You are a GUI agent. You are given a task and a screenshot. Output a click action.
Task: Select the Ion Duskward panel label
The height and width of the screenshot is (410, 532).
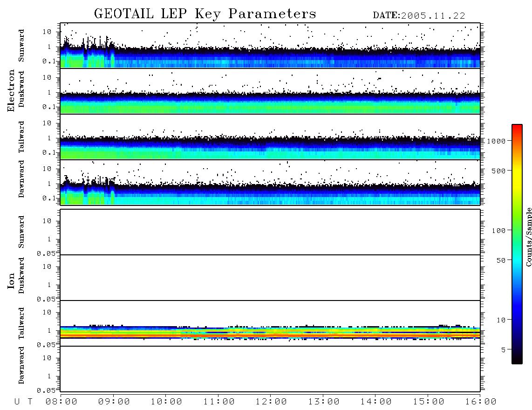pos(21,275)
